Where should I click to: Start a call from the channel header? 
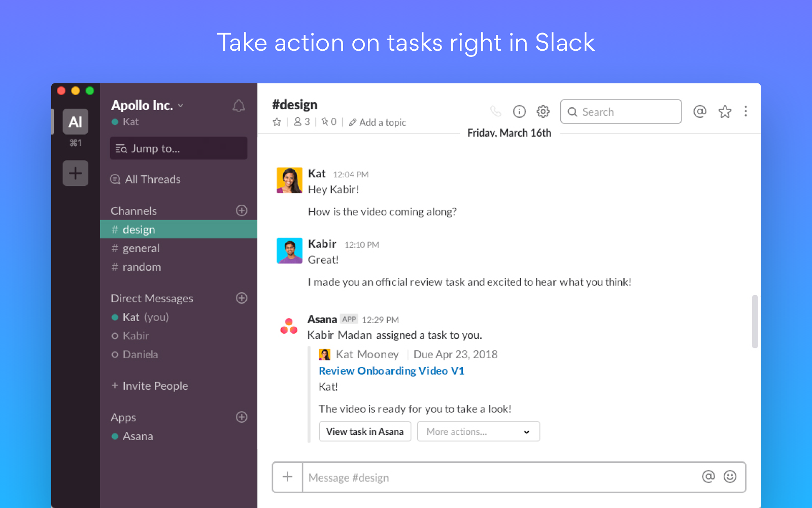pyautogui.click(x=496, y=111)
